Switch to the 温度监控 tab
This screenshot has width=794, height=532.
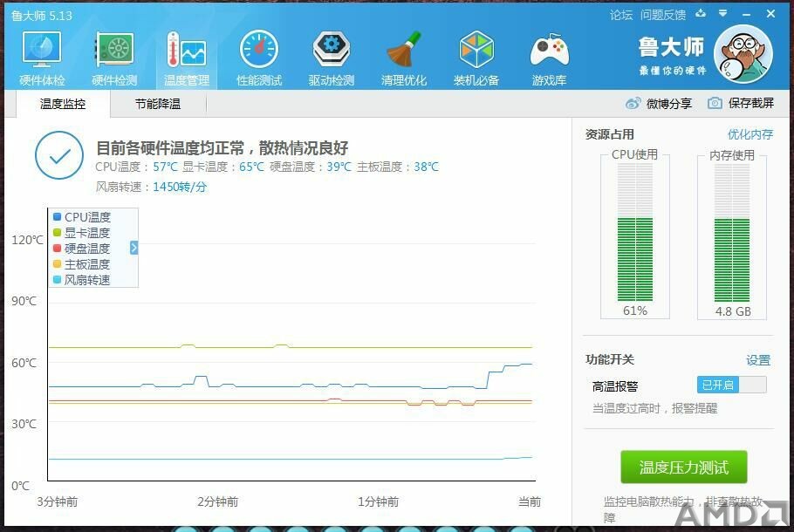pyautogui.click(x=63, y=104)
